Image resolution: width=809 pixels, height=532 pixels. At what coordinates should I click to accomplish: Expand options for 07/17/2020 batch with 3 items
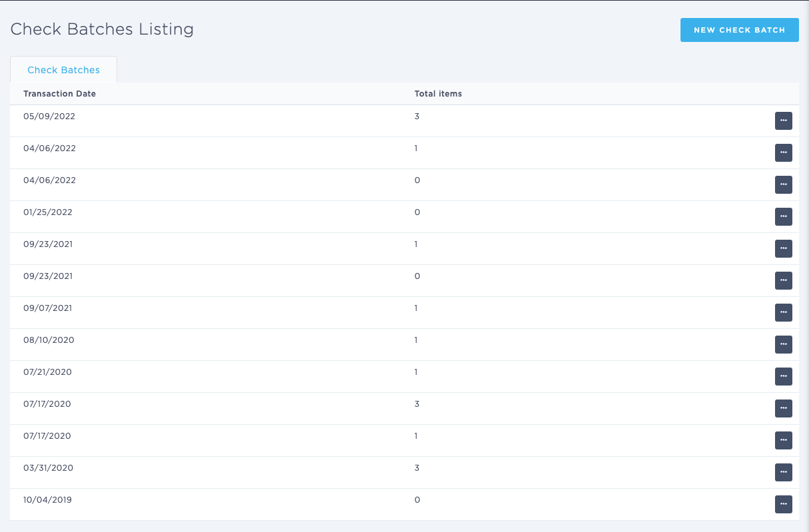click(783, 408)
